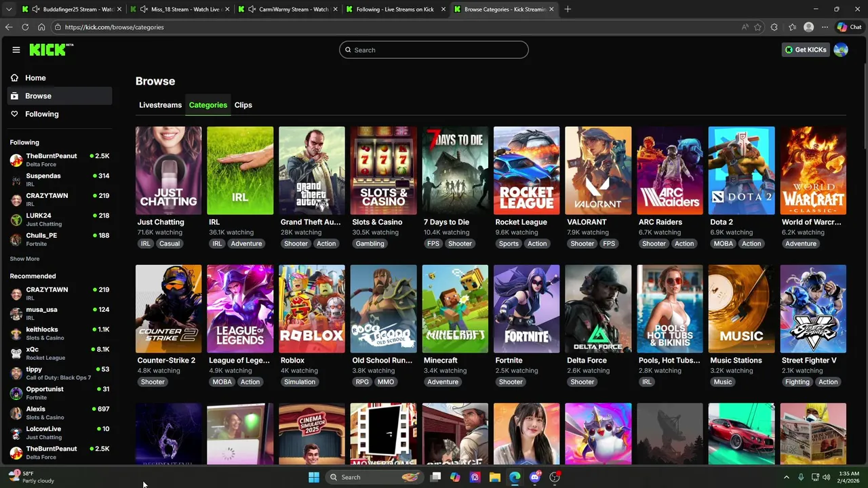Go to Browse in the sidebar
Screen dimensions: 868x488
[60, 96]
